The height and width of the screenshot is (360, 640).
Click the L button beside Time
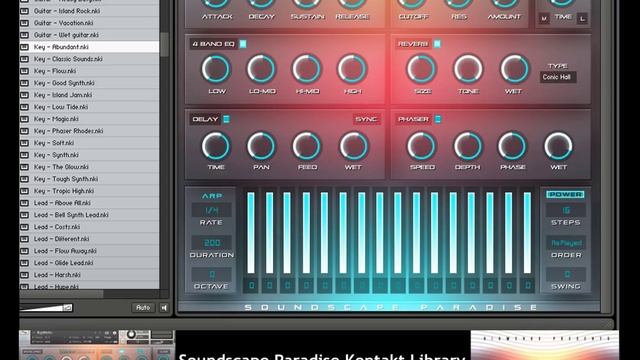click(x=582, y=18)
